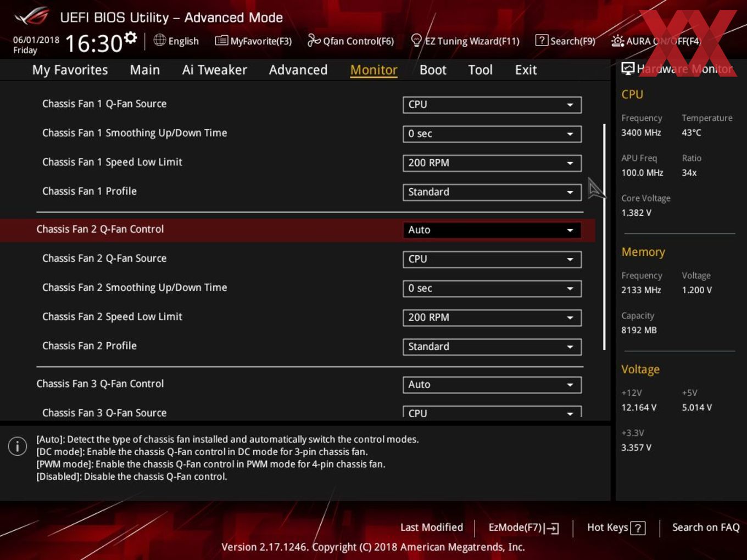The height and width of the screenshot is (560, 747).
Task: Open Chassis Fan 1 Smoothing Up/Down Time dropdown
Action: (492, 133)
